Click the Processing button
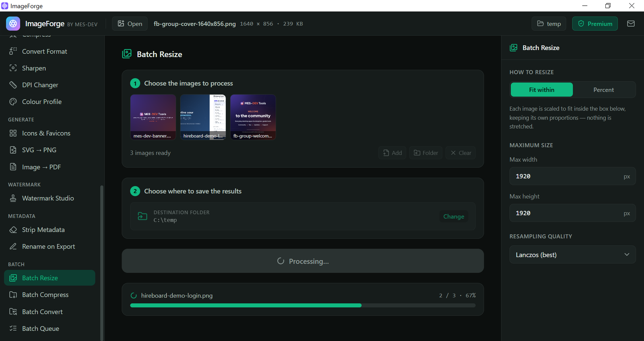 point(303,261)
